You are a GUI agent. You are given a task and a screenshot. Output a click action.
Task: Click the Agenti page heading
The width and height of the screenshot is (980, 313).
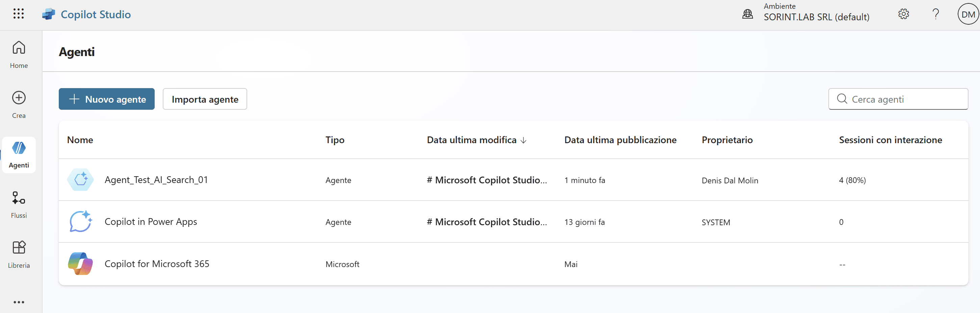pyautogui.click(x=76, y=51)
